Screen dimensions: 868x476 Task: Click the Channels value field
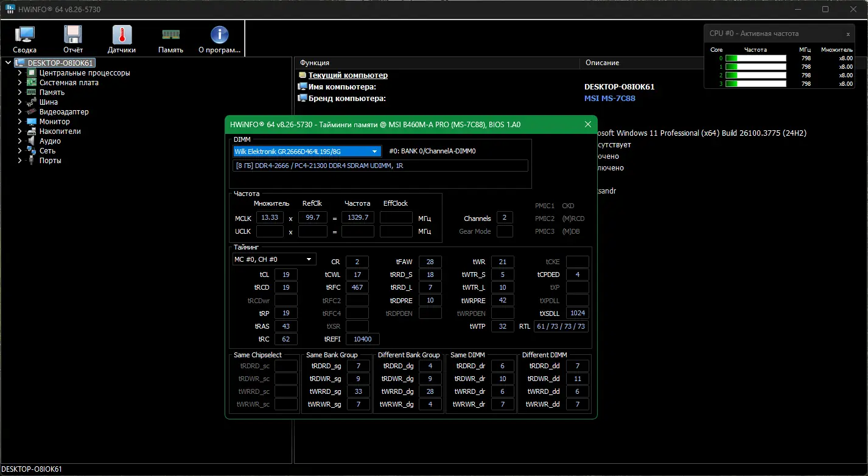click(505, 218)
